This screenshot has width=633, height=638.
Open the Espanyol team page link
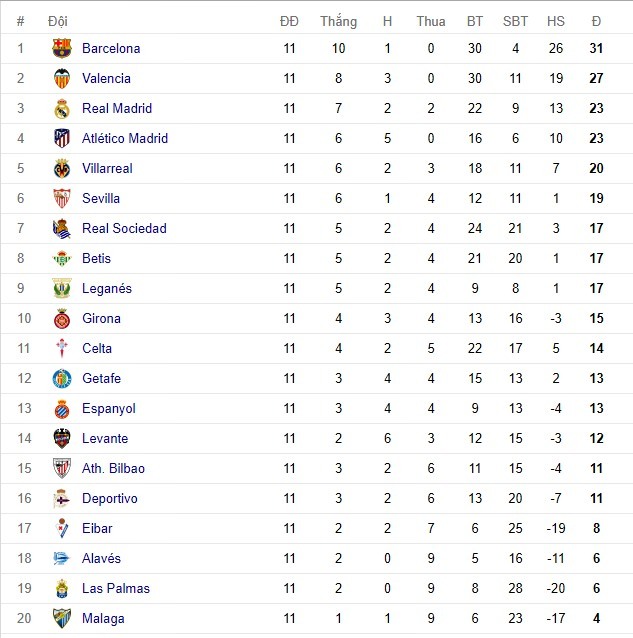coord(108,408)
